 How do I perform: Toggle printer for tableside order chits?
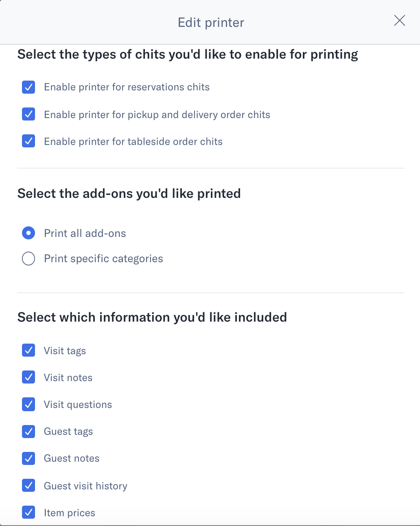[28, 141]
